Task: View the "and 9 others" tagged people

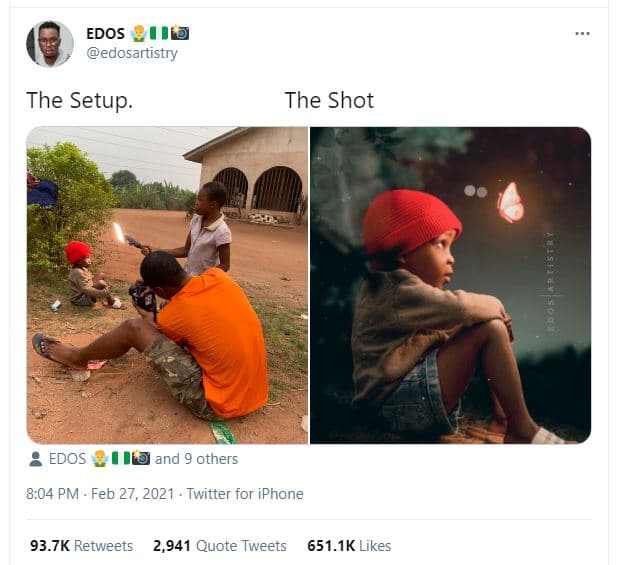Action: (196, 459)
